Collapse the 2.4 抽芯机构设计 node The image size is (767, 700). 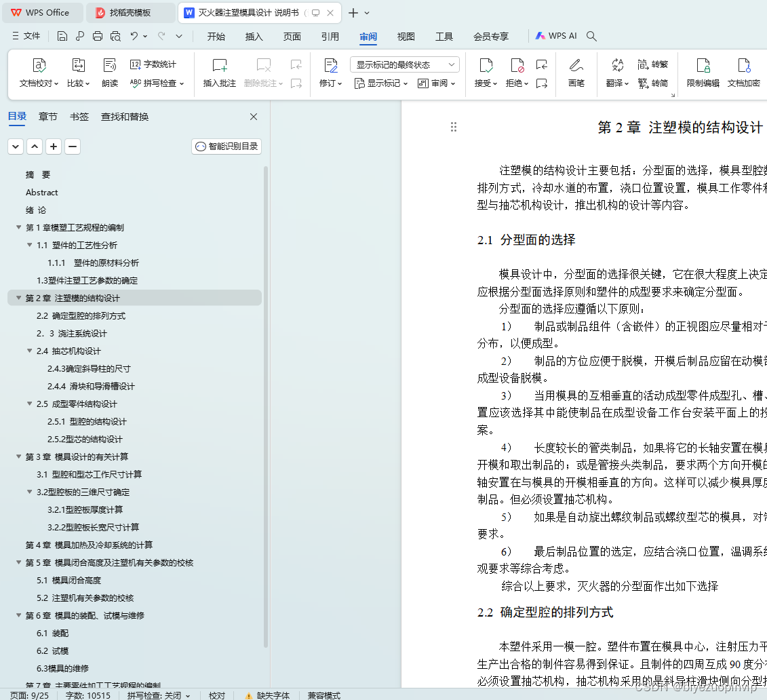tap(29, 350)
